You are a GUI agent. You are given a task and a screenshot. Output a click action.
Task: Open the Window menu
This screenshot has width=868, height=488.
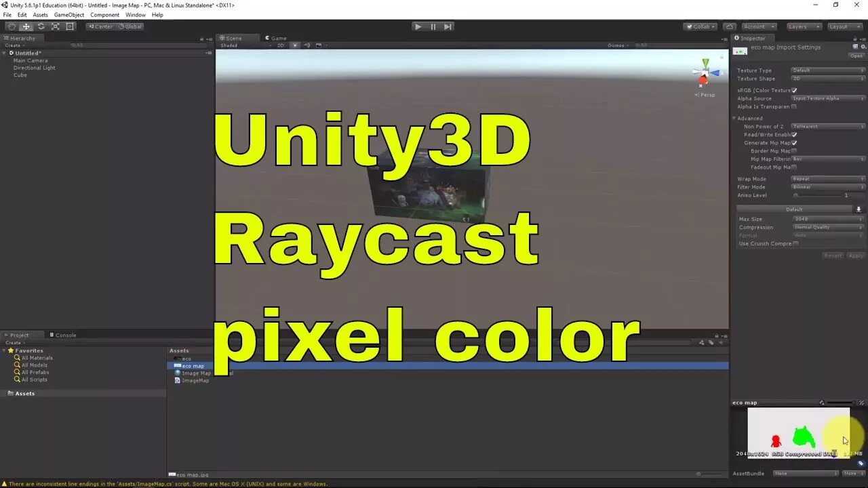tap(136, 15)
